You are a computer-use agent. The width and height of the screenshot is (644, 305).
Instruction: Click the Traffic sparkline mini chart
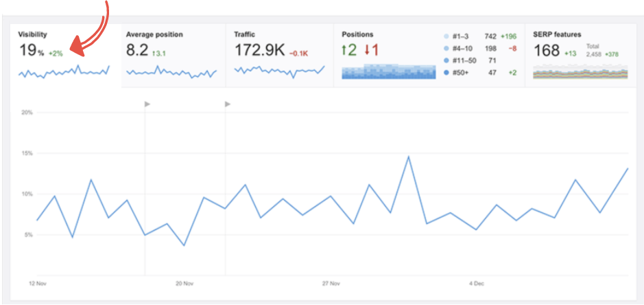point(279,71)
